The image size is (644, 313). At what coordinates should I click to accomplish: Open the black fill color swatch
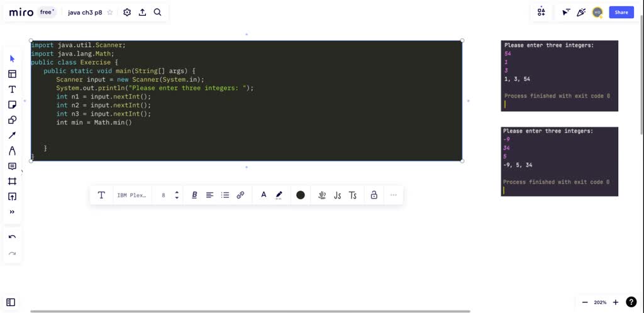pyautogui.click(x=301, y=195)
